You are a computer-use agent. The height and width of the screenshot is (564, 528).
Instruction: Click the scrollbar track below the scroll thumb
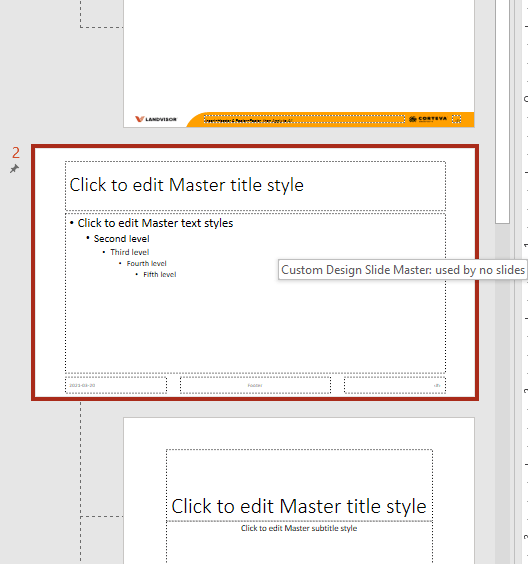pos(502,394)
